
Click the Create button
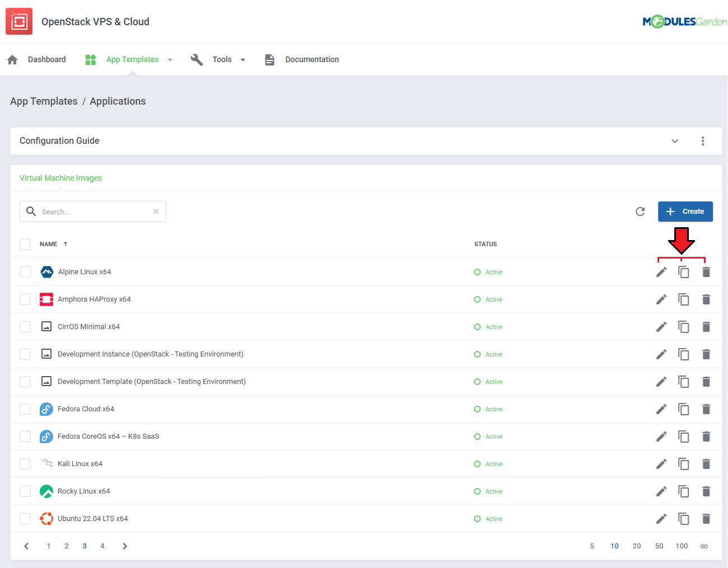pos(685,212)
